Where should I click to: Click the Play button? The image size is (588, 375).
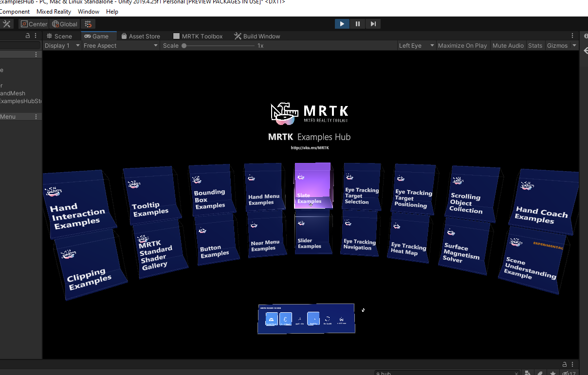342,24
